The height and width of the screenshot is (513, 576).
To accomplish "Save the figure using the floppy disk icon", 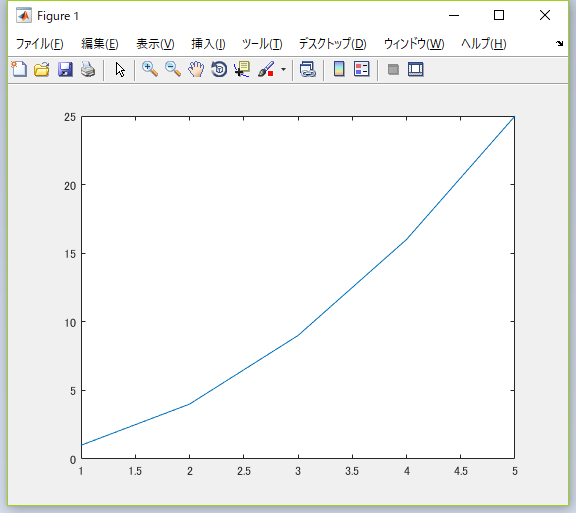I will [x=65, y=69].
